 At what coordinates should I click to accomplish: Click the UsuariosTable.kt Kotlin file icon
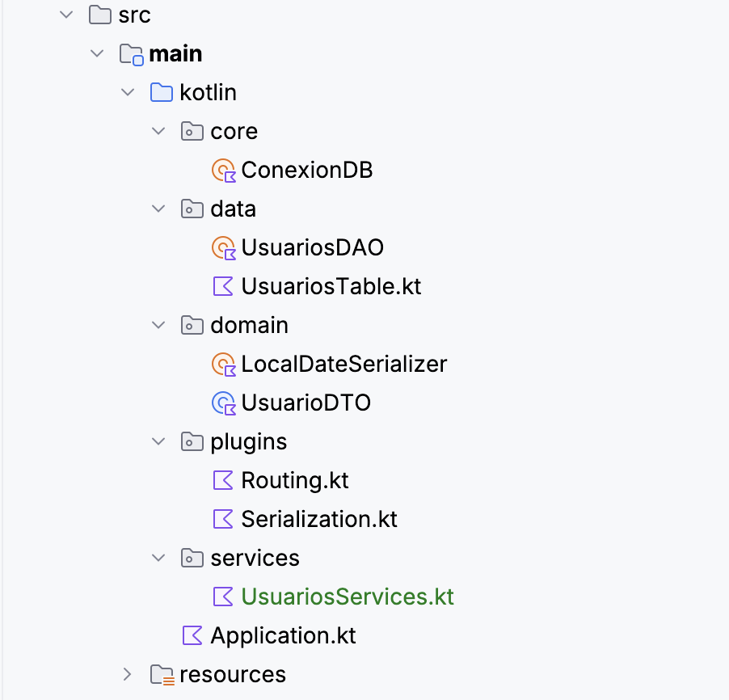tap(223, 286)
